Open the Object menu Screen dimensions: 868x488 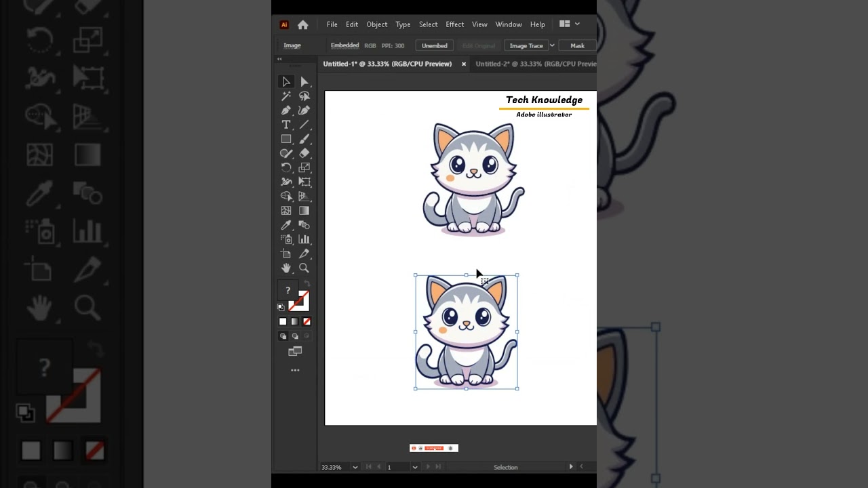point(377,24)
